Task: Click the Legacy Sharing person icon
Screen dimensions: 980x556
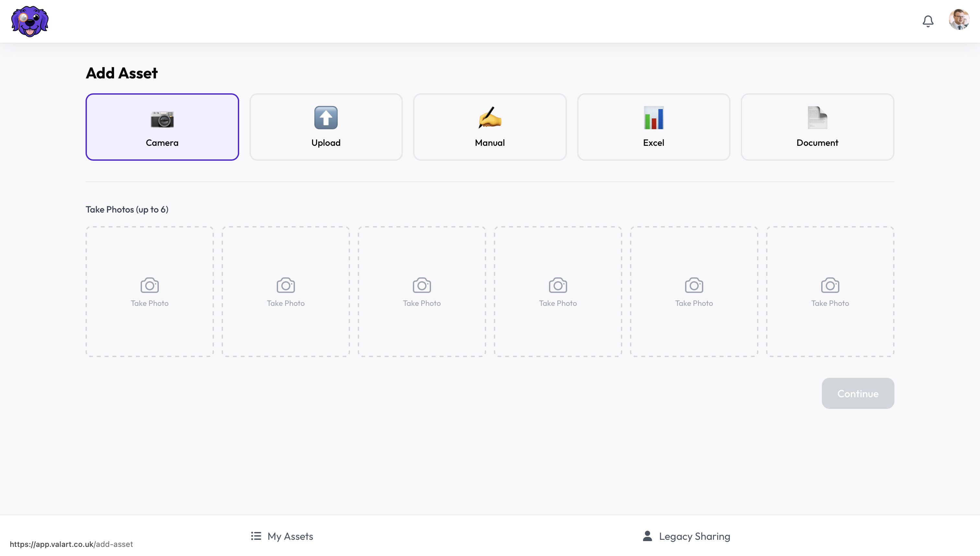Action: 647,536
